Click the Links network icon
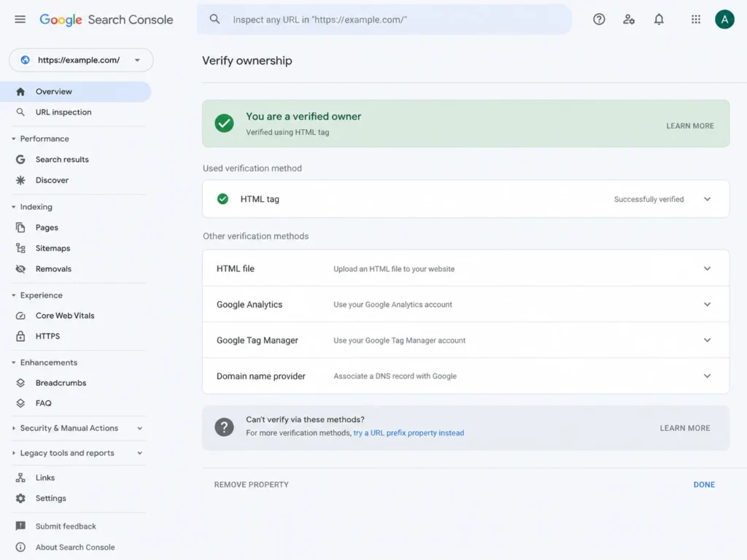The height and width of the screenshot is (560, 747). [20, 478]
